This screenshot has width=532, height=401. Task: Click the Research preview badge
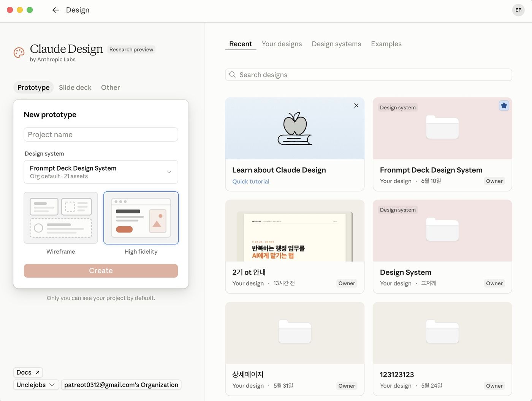[x=131, y=49]
